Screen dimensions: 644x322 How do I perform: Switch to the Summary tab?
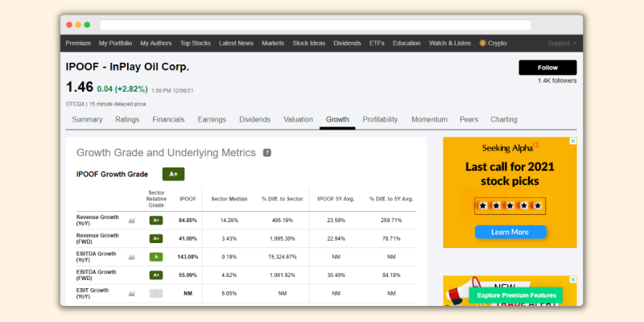point(87,119)
